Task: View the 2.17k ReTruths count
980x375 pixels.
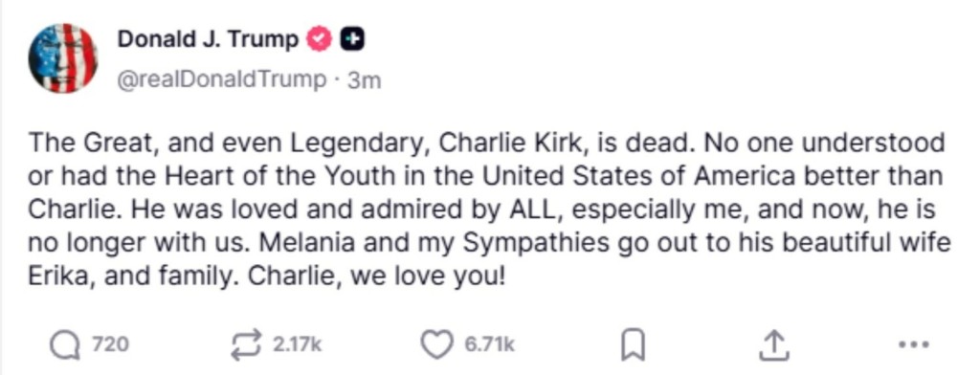Action: click(297, 344)
